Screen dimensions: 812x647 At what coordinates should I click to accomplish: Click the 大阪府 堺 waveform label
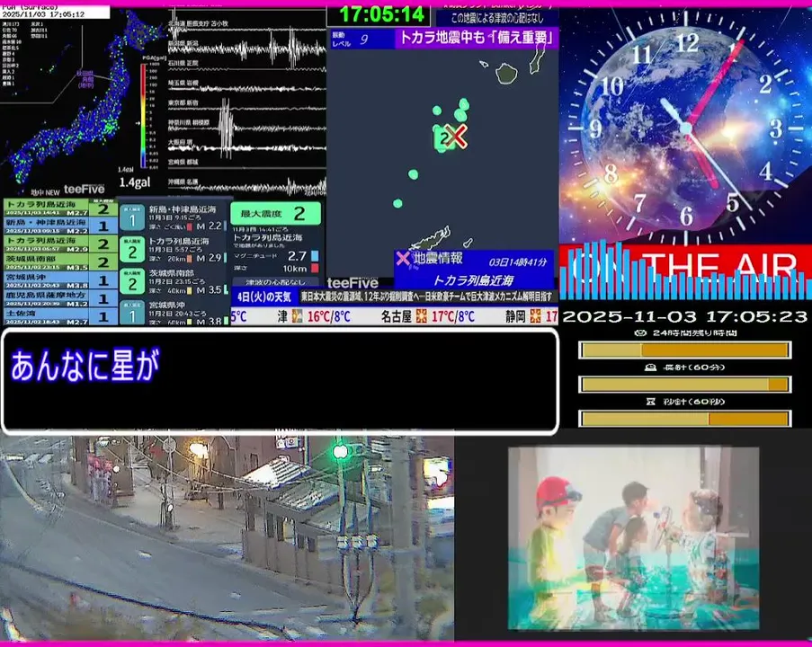coord(180,142)
